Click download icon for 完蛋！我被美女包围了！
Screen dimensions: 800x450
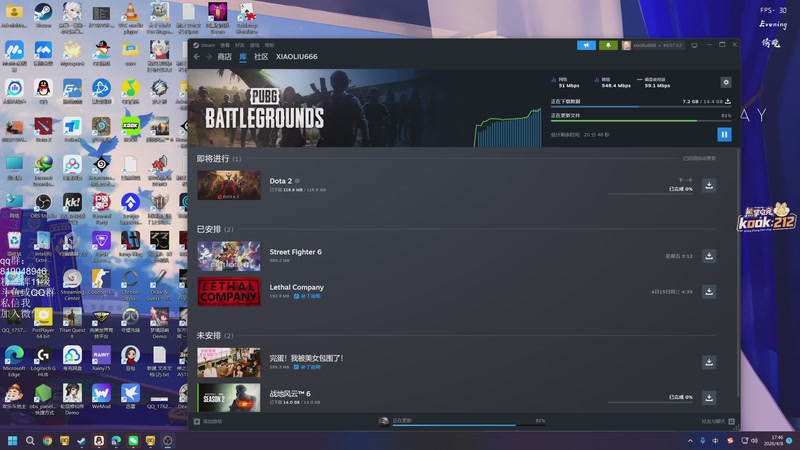click(709, 362)
